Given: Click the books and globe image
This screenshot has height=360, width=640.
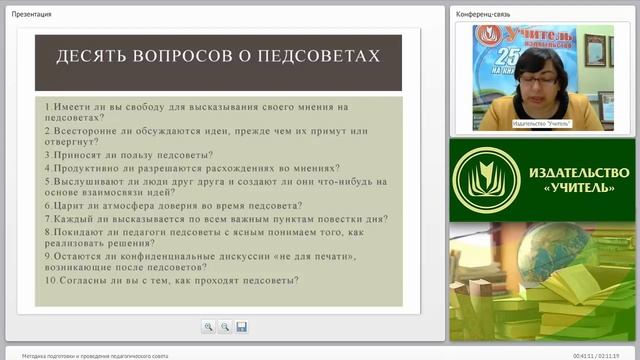Looking at the screenshot, I should point(542,282).
